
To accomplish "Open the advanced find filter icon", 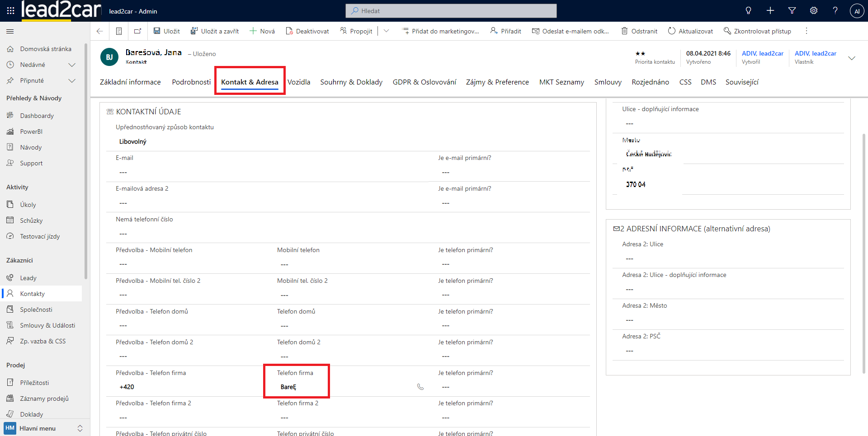I will (792, 11).
